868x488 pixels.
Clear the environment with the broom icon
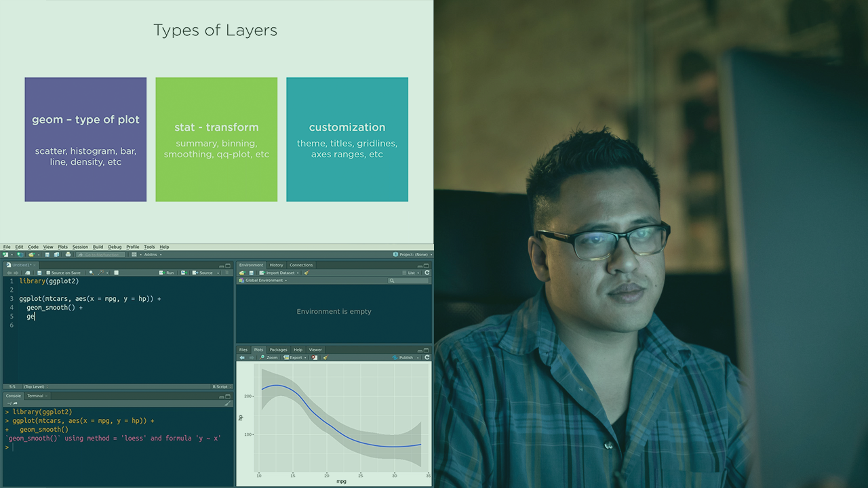[307, 273]
